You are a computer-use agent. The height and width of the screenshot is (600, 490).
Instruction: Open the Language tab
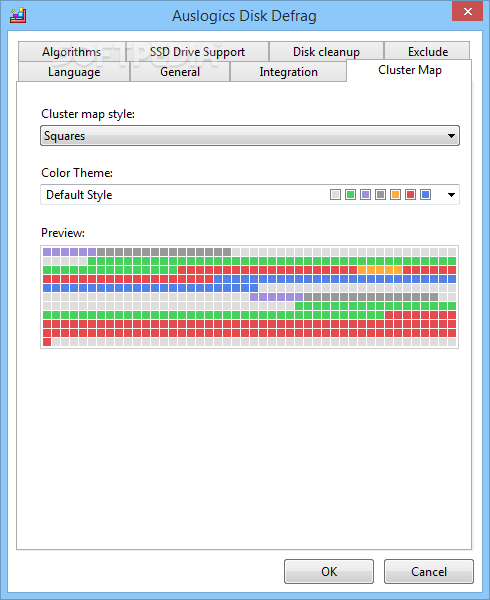(74, 72)
